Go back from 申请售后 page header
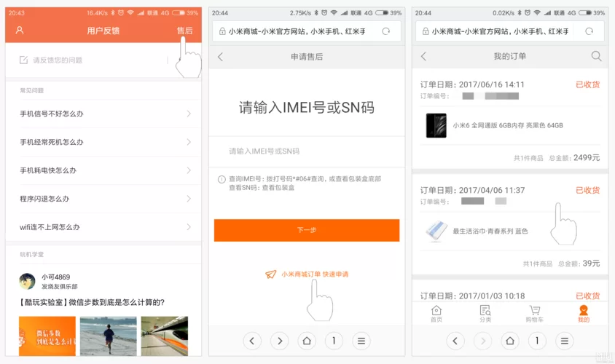The image size is (615, 364). pyautogui.click(x=221, y=57)
